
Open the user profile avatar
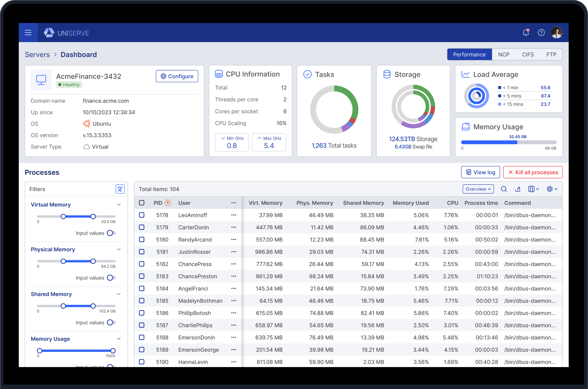click(x=556, y=33)
